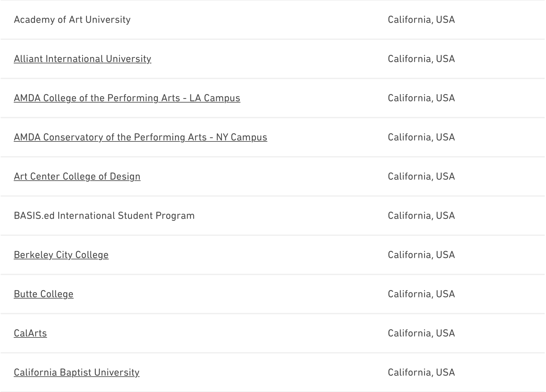Click the location for California Baptist University
Image resolution: width=546 pixels, height=392 pixels.
(421, 372)
